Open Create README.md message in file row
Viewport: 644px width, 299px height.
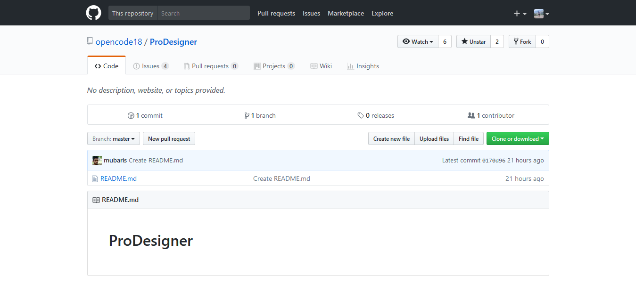[281, 178]
